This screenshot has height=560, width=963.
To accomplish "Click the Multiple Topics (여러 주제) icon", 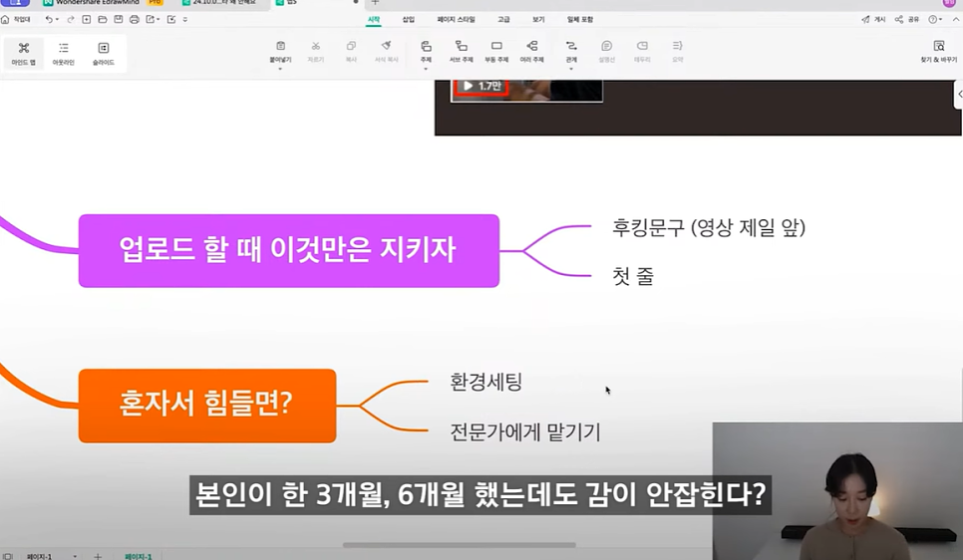I will pyautogui.click(x=532, y=46).
